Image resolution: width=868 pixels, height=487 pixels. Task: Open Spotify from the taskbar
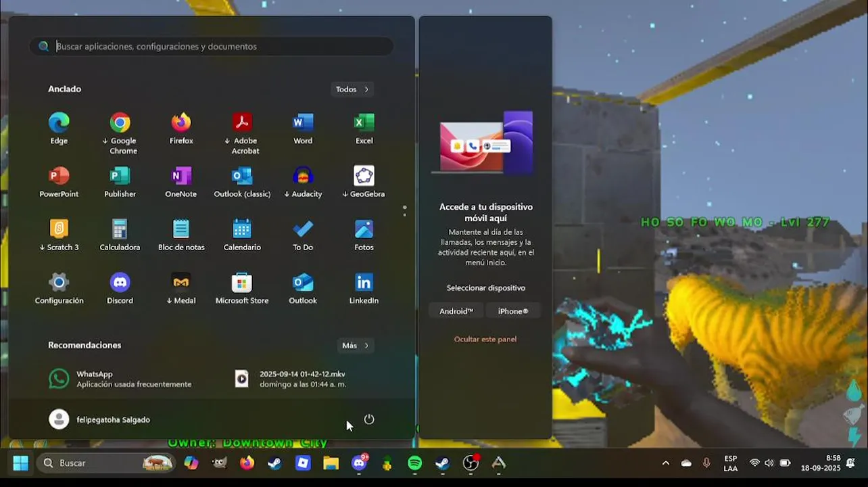pyautogui.click(x=414, y=463)
